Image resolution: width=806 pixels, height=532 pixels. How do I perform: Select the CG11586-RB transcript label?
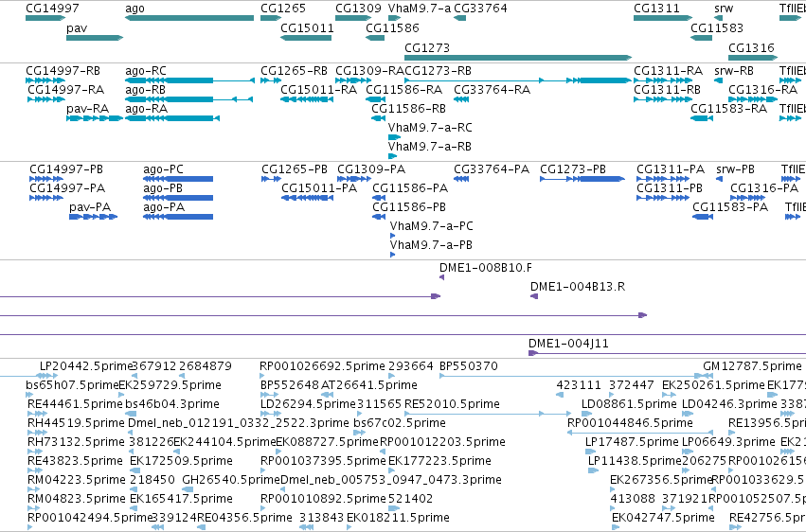(408, 108)
